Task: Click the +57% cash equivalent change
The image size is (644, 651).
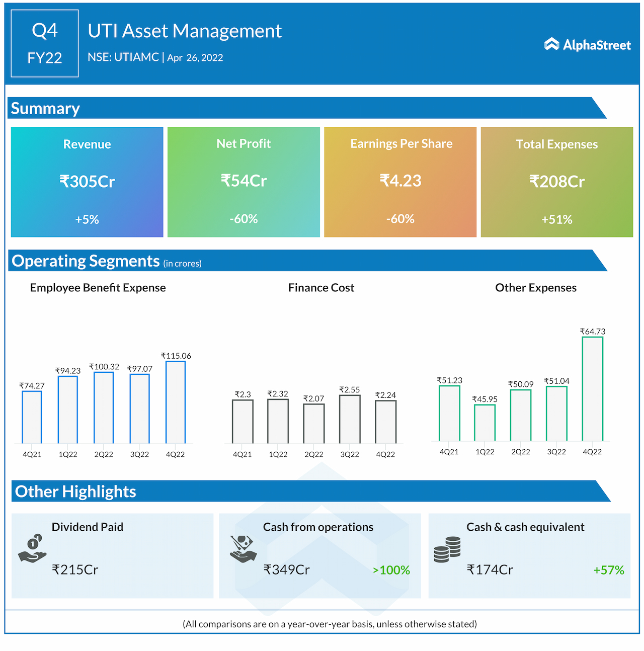Action: [x=608, y=570]
